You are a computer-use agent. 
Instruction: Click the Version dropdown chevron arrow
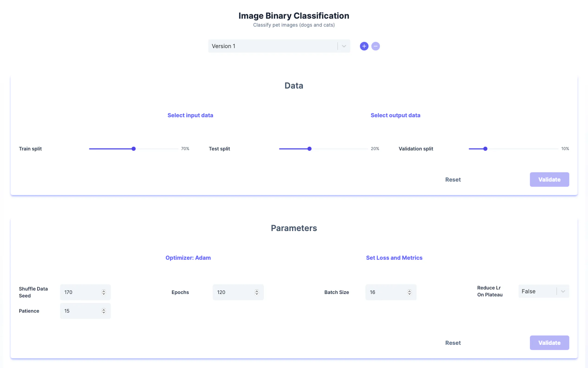click(x=344, y=46)
